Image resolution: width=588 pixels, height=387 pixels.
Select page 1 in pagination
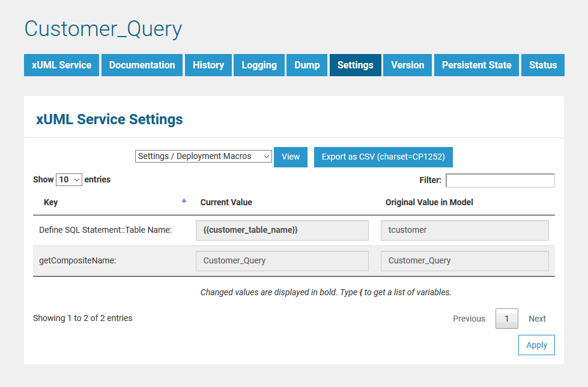(506, 318)
